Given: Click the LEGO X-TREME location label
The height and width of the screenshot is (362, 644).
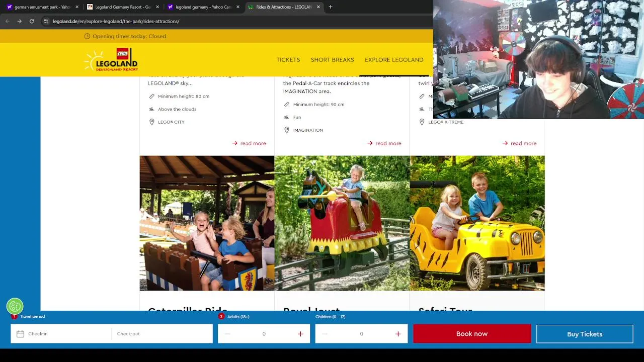Looking at the screenshot, I should click(x=446, y=122).
